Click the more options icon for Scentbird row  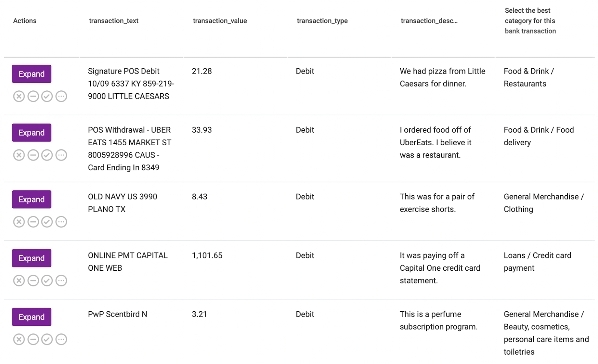61,339
